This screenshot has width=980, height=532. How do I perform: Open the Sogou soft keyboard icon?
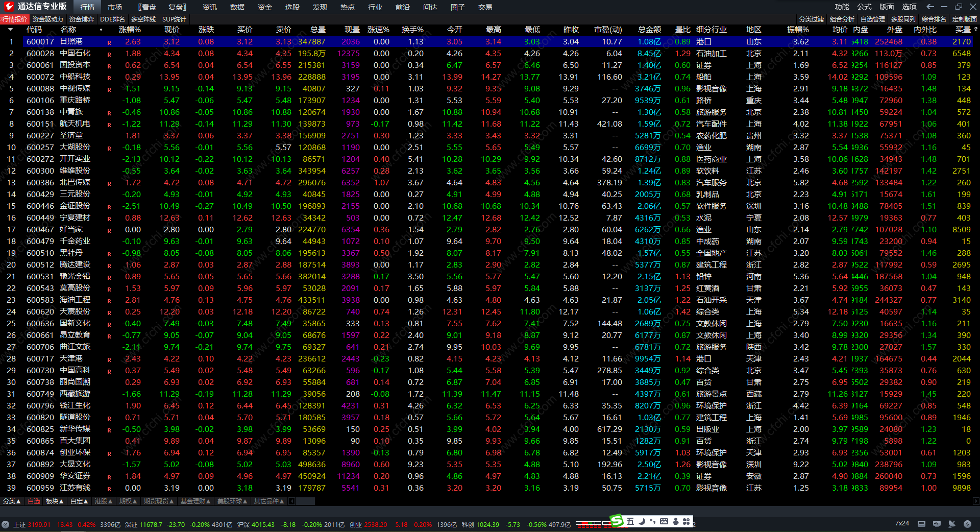coord(664,521)
